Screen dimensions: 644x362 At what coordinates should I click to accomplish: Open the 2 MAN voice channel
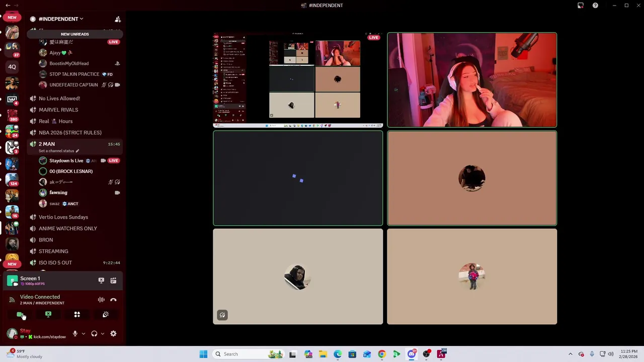click(x=47, y=144)
